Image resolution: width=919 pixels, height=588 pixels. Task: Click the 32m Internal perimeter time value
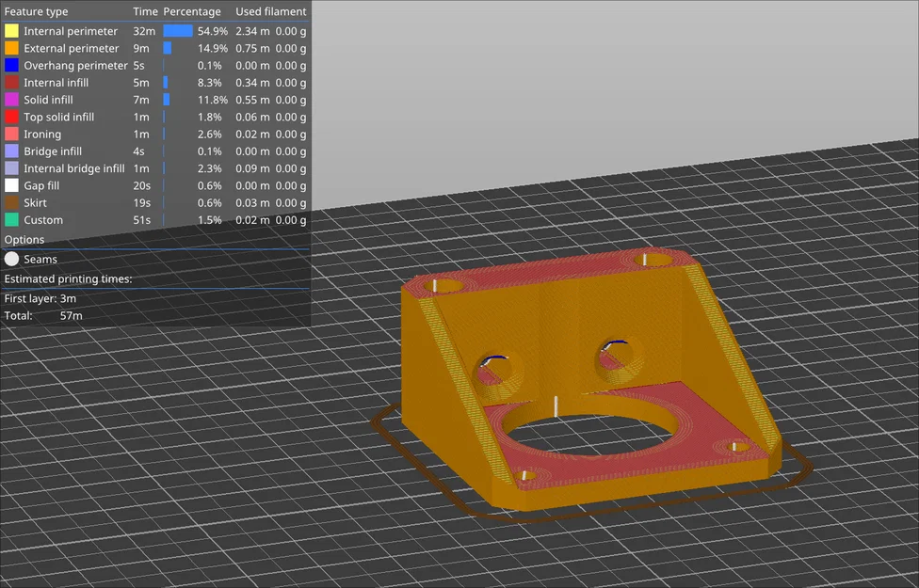[x=144, y=31]
